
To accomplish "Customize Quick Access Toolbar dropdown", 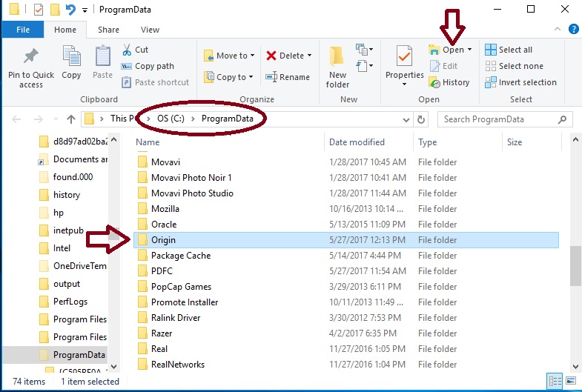I will pos(85,10).
